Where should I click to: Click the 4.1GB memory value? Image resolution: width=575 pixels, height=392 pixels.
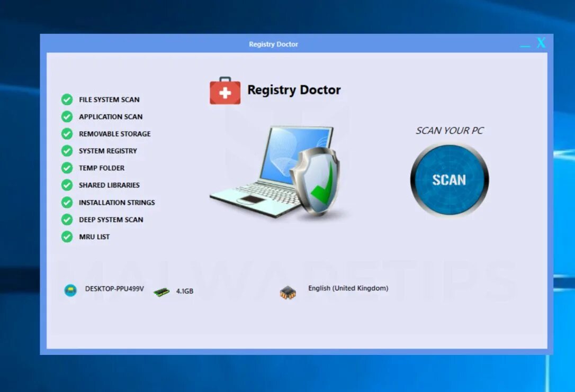coord(184,291)
